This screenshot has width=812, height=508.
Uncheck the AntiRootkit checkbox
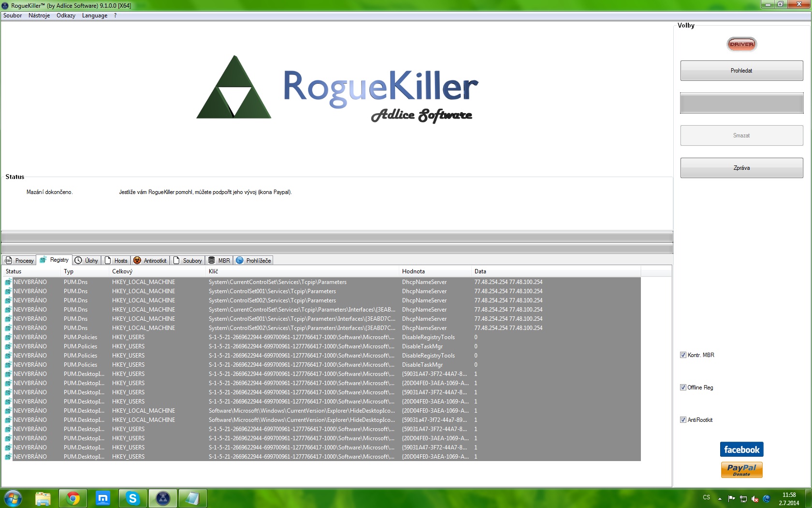683,420
